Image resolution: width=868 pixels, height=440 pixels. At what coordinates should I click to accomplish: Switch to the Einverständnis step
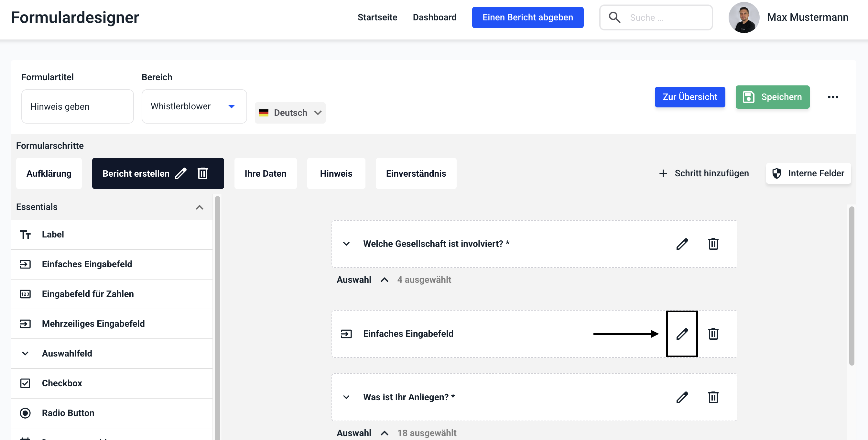pyautogui.click(x=416, y=173)
